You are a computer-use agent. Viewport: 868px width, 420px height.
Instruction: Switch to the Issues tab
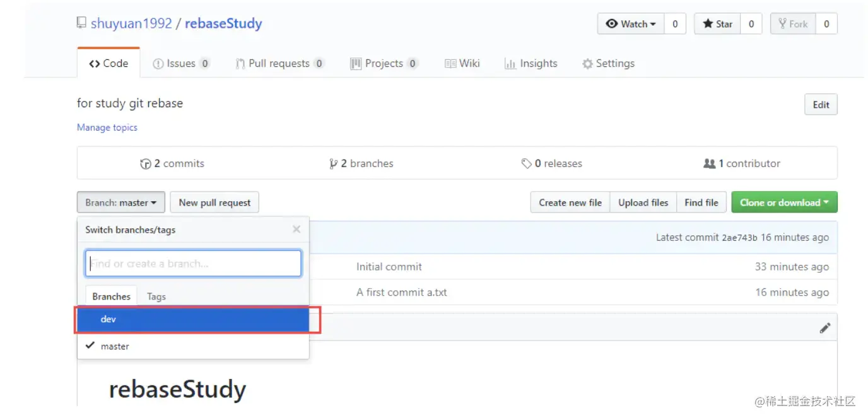point(181,63)
